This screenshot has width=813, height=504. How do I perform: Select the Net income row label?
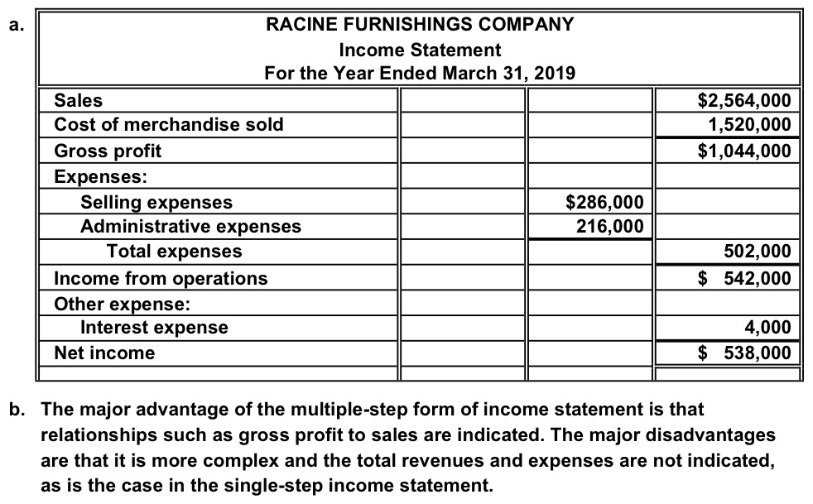(104, 353)
